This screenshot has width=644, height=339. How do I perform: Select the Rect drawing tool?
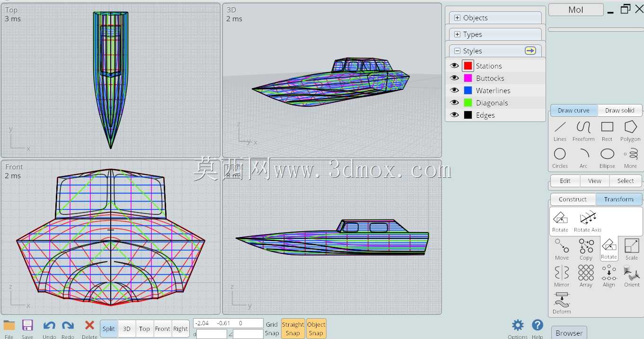pyautogui.click(x=607, y=131)
